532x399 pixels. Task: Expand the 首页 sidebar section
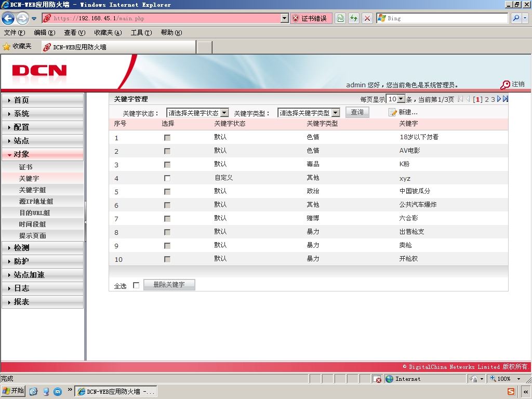pyautogui.click(x=43, y=100)
